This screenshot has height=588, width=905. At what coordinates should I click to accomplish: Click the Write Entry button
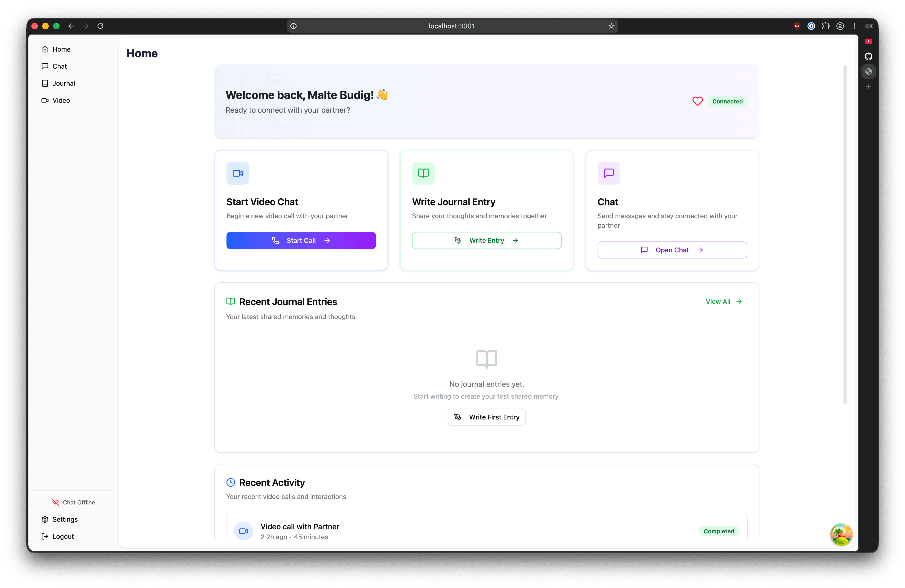click(x=486, y=240)
